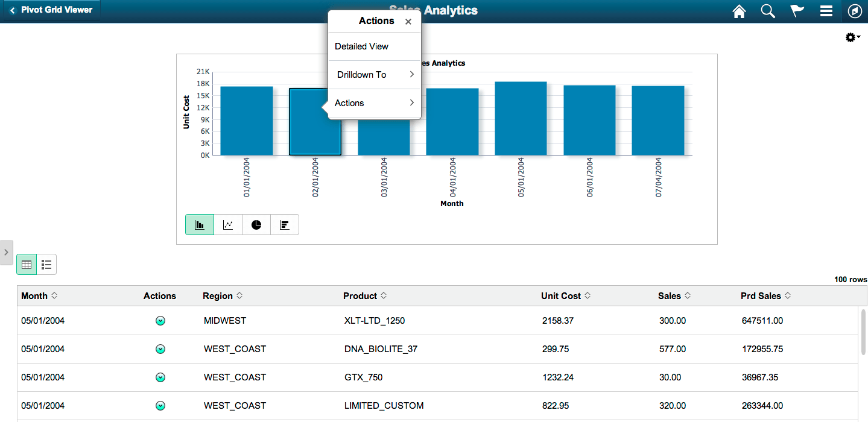Image resolution: width=868 pixels, height=422 pixels.
Task: Select Detailed View from the Actions menu
Action: [x=361, y=46]
